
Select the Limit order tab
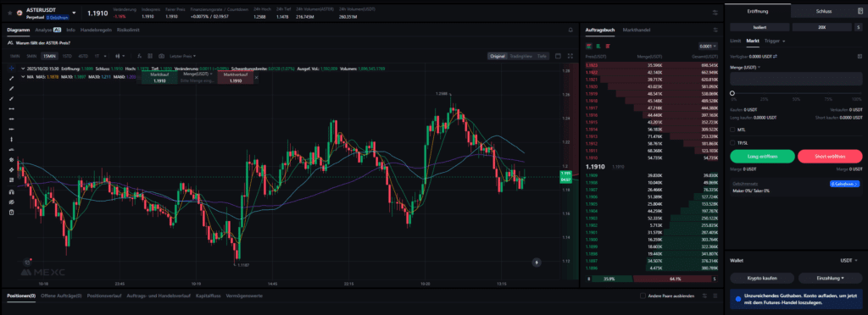point(735,41)
